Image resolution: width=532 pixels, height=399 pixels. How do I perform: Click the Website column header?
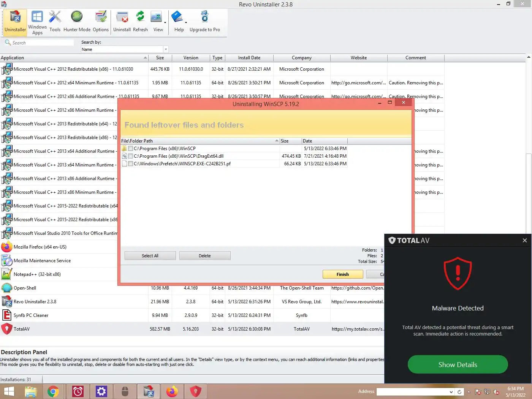tap(359, 58)
